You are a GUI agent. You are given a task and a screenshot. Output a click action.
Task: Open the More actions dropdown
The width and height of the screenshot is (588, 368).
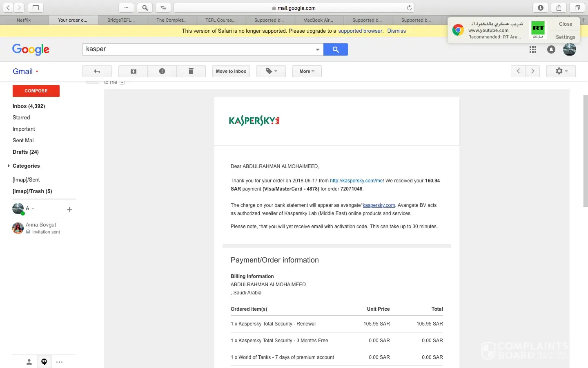(307, 71)
